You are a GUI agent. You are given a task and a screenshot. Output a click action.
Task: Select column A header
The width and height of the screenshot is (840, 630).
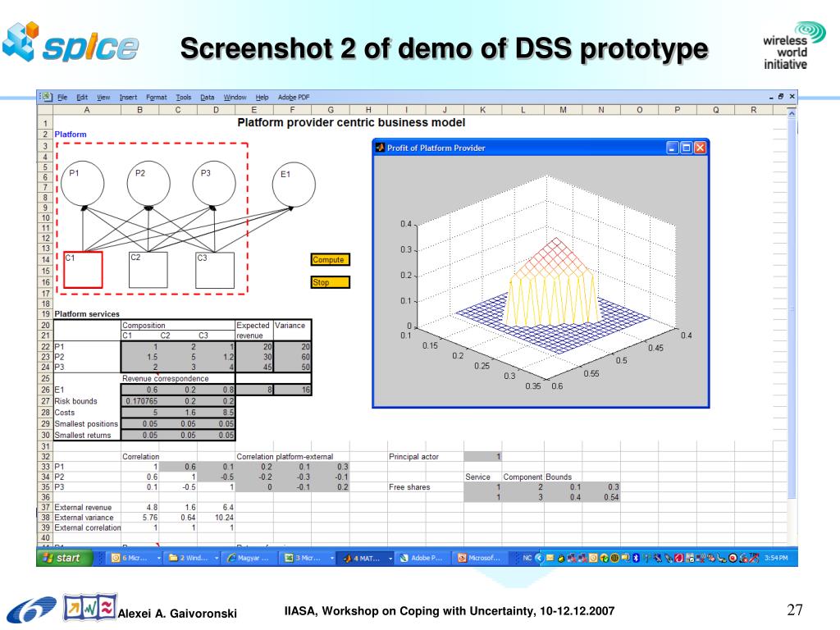87,110
